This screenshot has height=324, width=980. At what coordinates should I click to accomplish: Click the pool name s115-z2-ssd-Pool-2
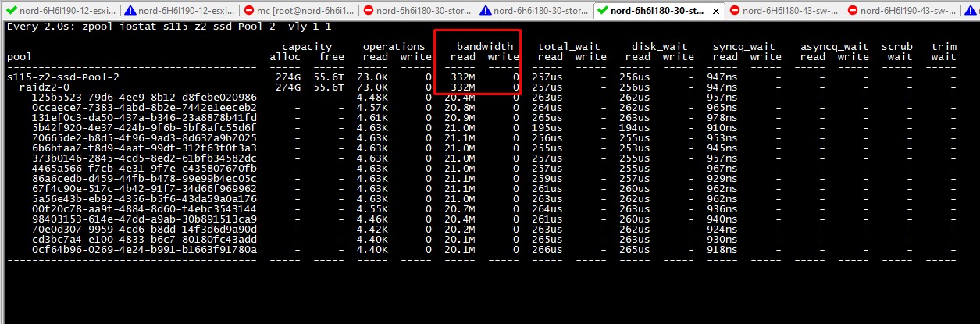click(63, 77)
